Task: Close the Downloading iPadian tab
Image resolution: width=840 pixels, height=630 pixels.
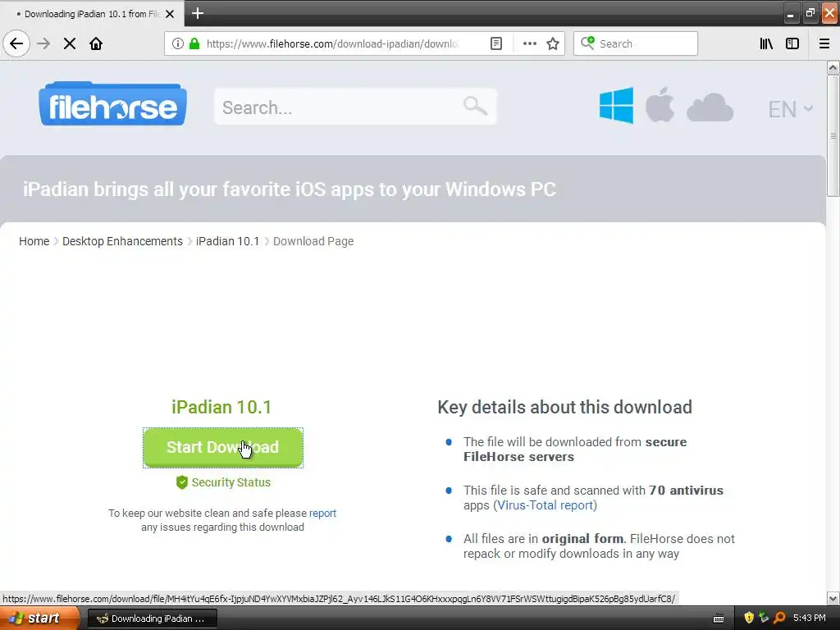Action: coord(170,14)
